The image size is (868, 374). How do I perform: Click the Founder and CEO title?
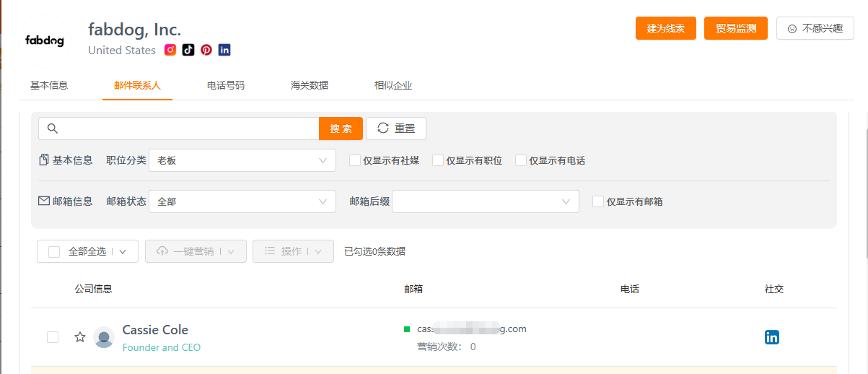[x=162, y=347]
